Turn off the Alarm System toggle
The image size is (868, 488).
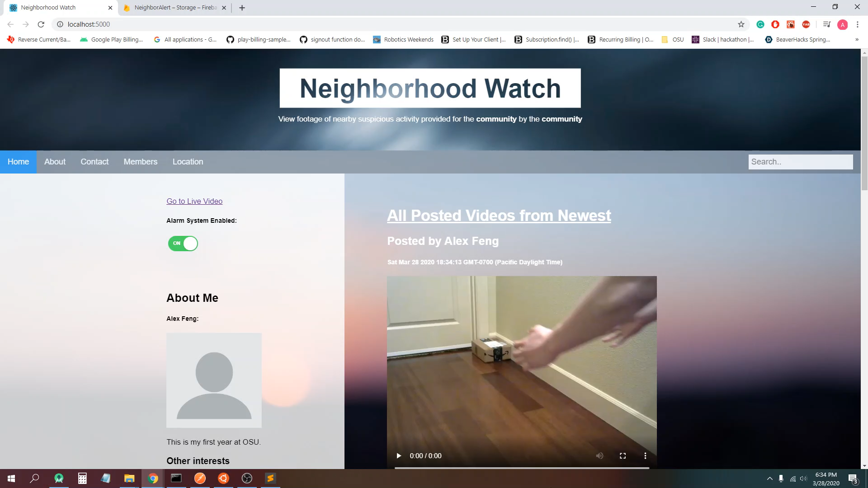point(183,243)
